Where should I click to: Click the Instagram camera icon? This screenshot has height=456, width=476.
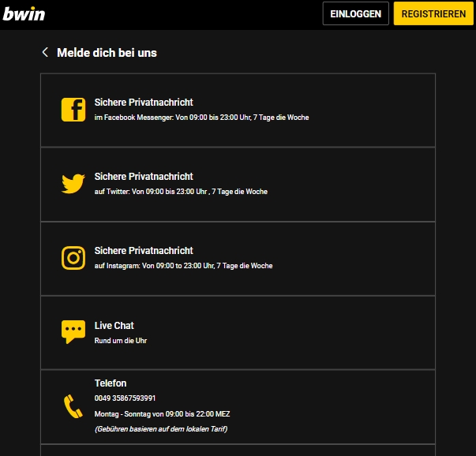pos(73,258)
